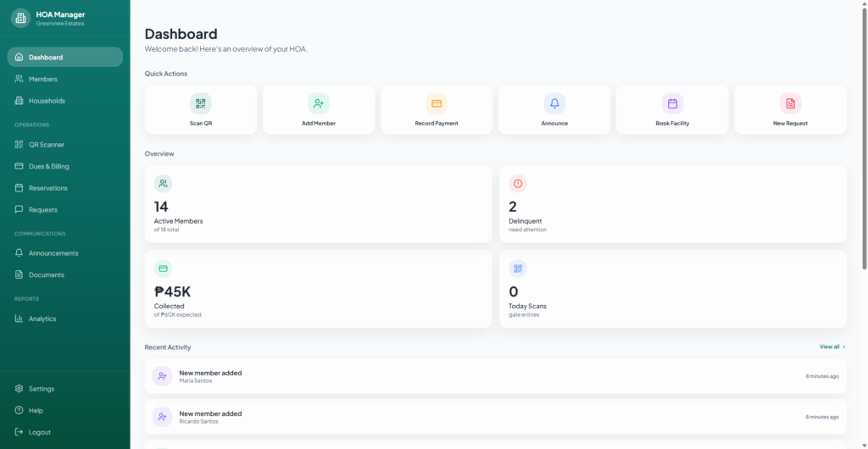Screen dimensions: 868x449
Task: Log out using the Logout button
Action: pos(39,432)
